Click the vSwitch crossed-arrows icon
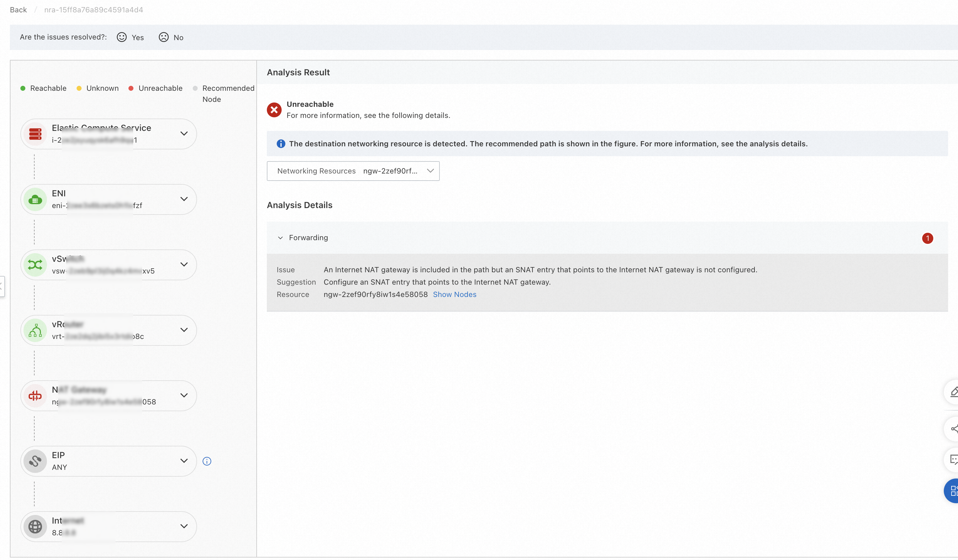 tap(35, 265)
